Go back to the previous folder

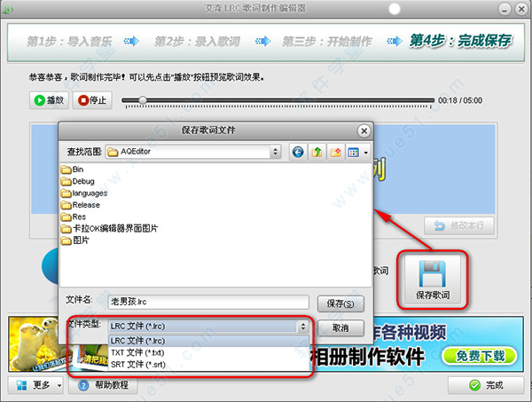[297, 153]
